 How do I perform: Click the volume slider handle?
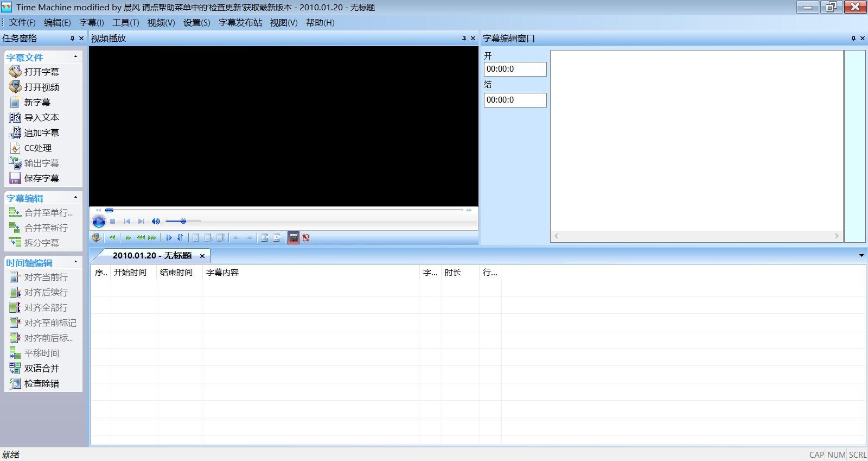point(183,221)
